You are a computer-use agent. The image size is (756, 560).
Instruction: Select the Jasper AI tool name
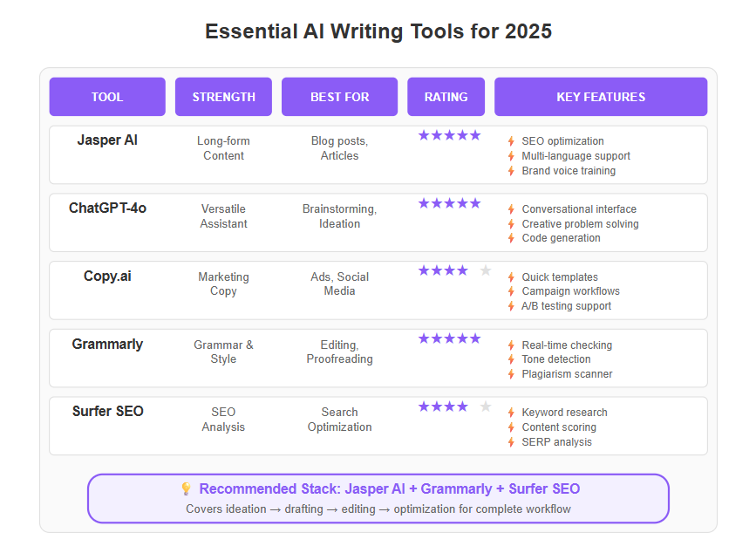click(x=107, y=140)
